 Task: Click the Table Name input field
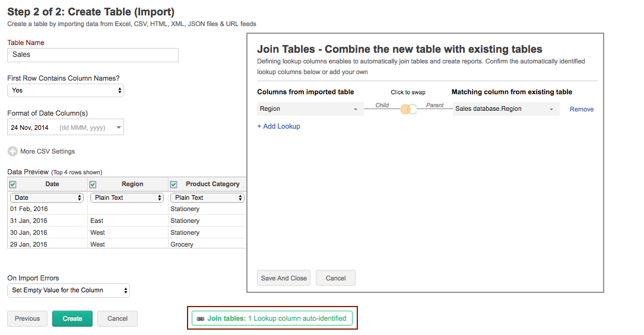pos(93,55)
